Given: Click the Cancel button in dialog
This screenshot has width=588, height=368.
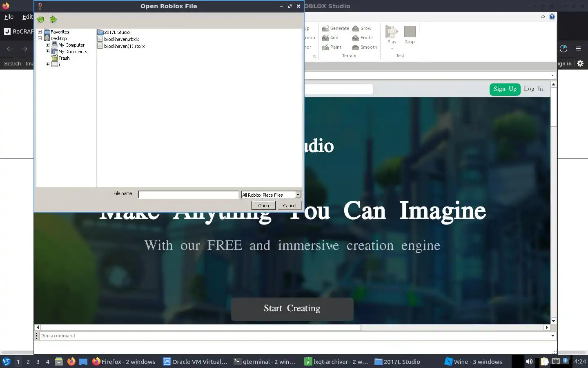Looking at the screenshot, I should pyautogui.click(x=290, y=206).
